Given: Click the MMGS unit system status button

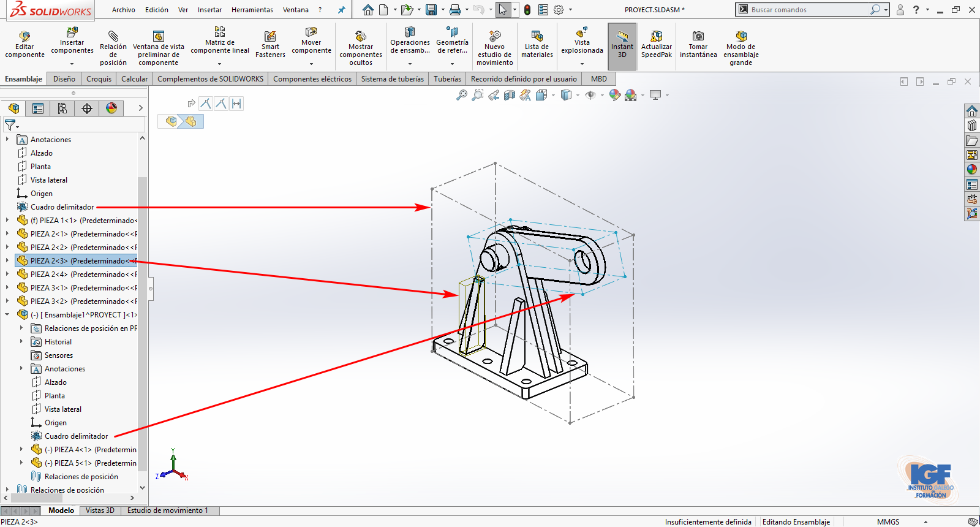Looking at the screenshot, I should click(888, 521).
